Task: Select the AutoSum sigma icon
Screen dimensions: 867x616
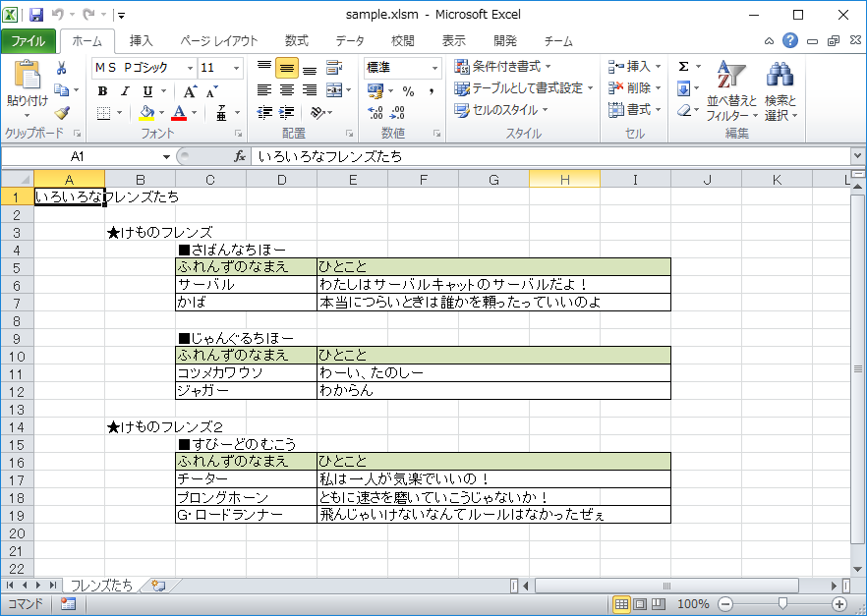Action: coord(682,65)
